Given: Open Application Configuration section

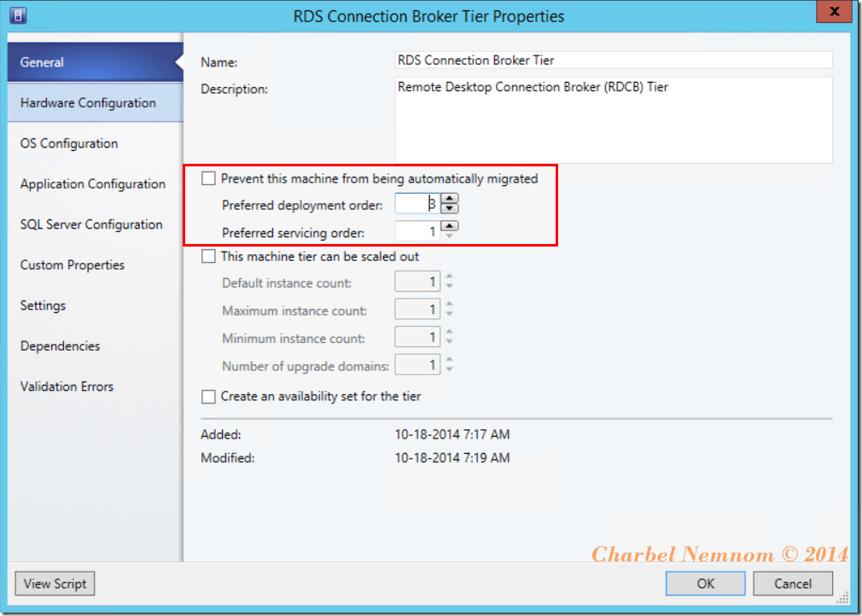Looking at the screenshot, I should [95, 184].
